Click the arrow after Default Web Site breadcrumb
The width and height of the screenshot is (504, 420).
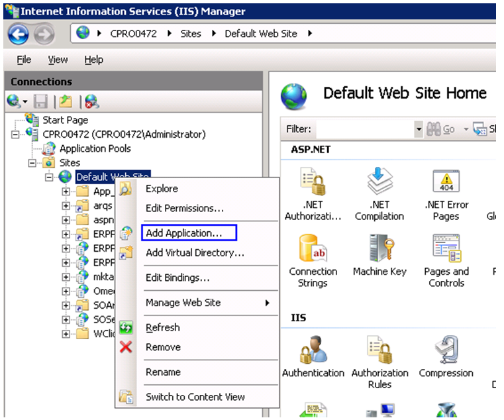(310, 33)
